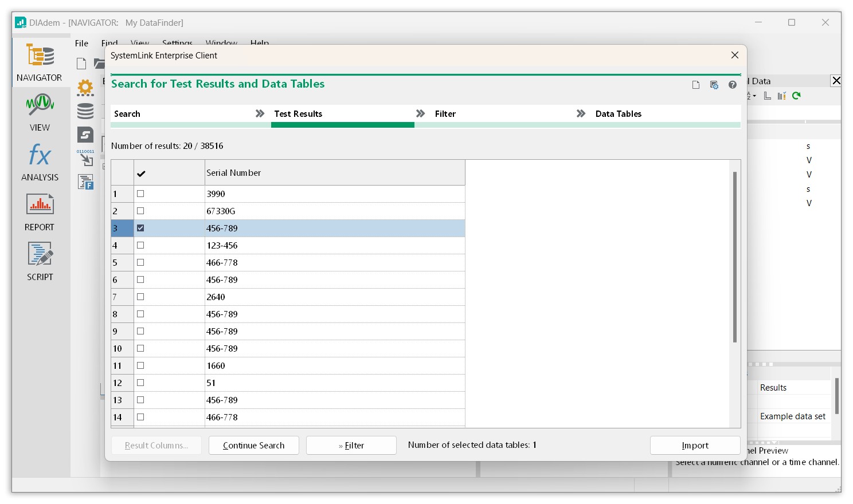Open the File menu

81,44
